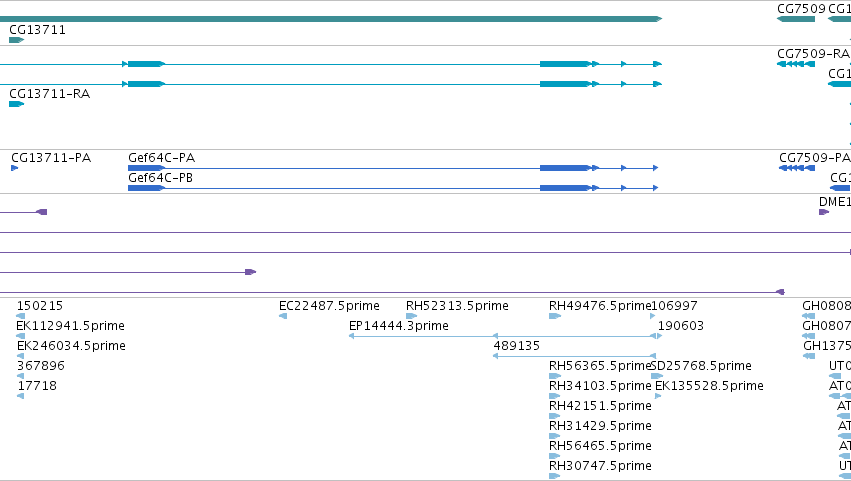The image size is (851, 481).
Task: Click the long teal gene bar at top
Action: coord(331,19)
